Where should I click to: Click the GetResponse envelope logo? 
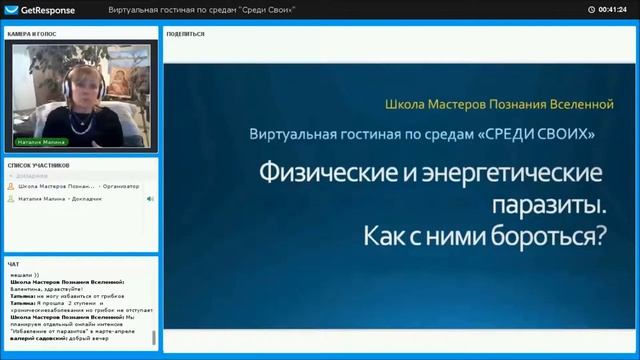[x=11, y=10]
